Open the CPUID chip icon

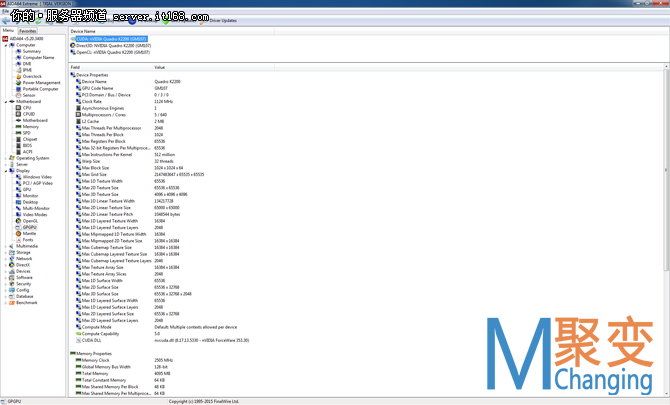click(18, 114)
